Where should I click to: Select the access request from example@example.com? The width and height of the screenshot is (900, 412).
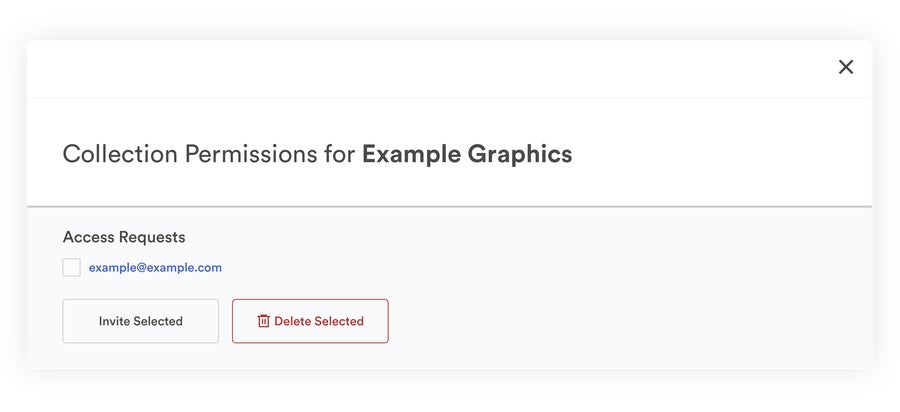(71, 268)
